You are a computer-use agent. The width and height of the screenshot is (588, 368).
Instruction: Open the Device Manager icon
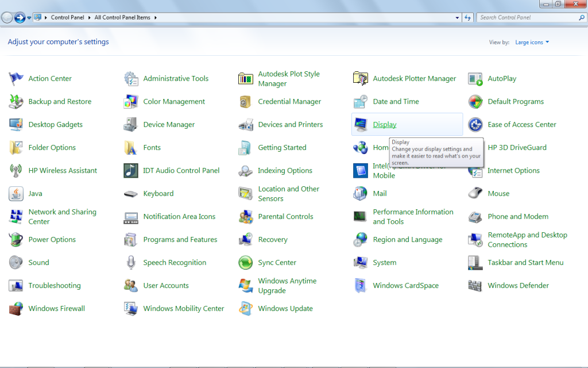130,124
